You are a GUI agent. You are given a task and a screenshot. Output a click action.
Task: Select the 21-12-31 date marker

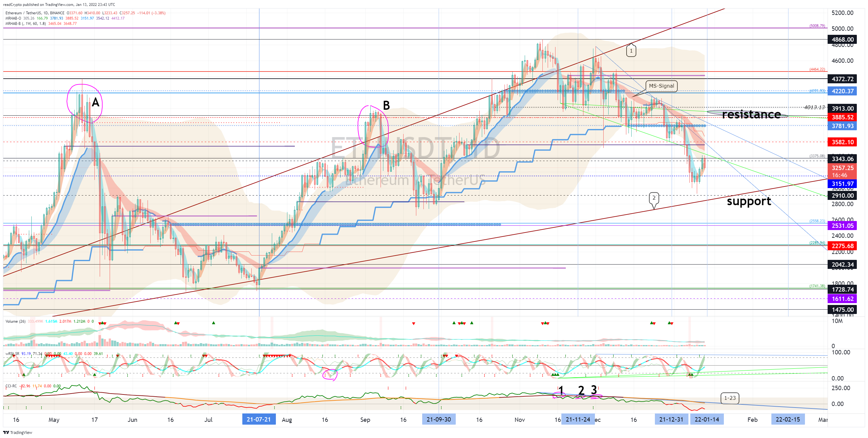click(671, 419)
